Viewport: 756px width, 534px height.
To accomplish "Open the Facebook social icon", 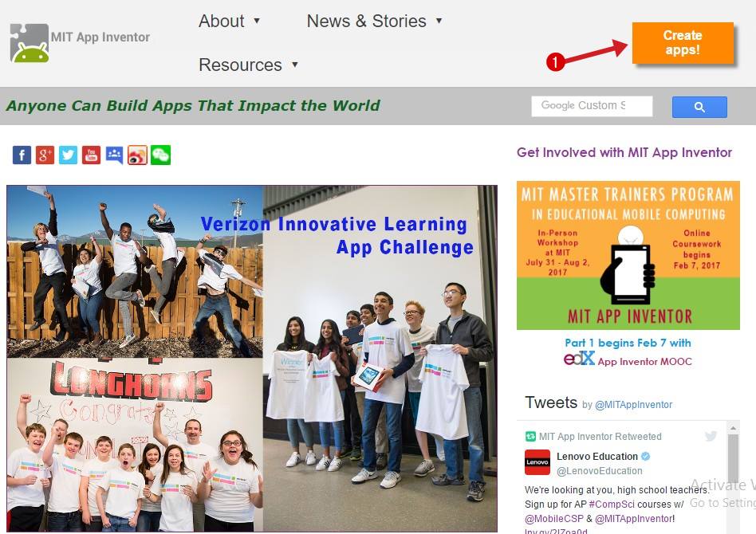I will (22, 155).
